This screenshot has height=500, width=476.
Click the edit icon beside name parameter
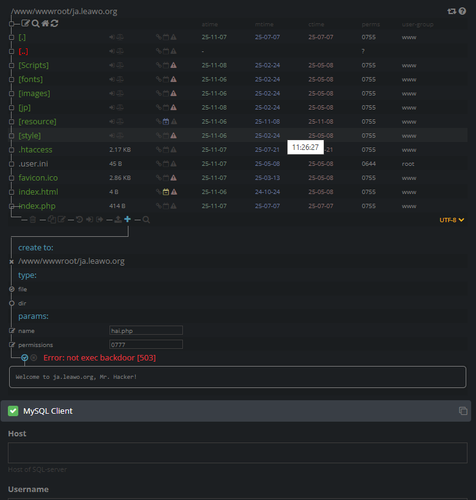tap(12, 331)
